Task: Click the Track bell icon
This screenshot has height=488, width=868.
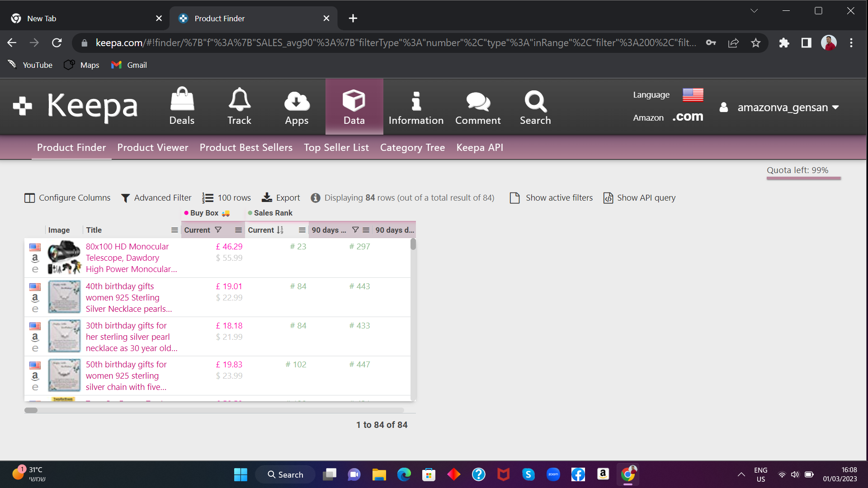Action: point(239,100)
